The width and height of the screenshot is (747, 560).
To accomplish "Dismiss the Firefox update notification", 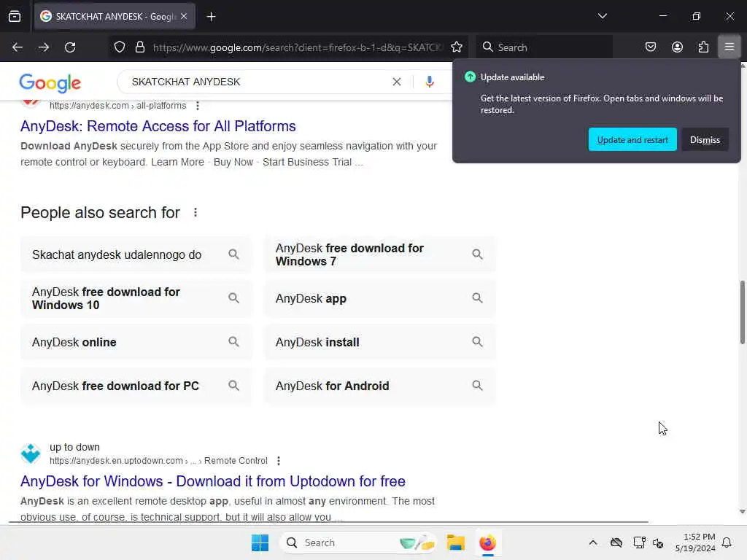I will (705, 139).
